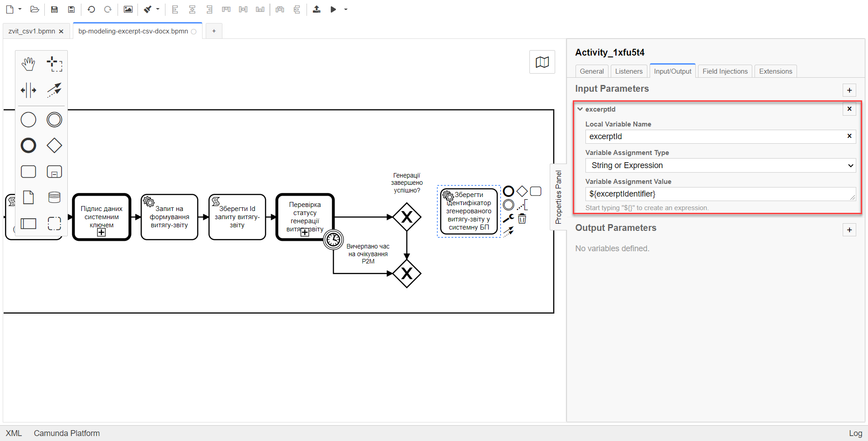Pick the gateway diamond from palette
Screen dimensions: 868x441
54,145
